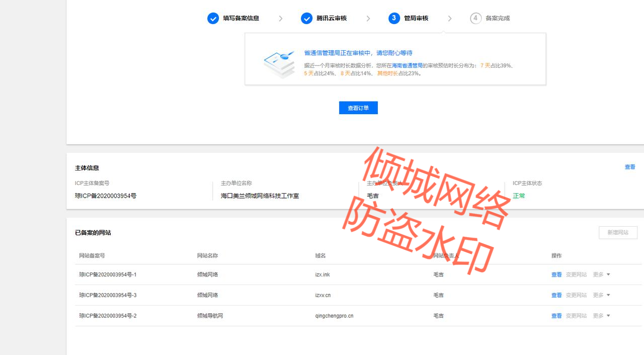View details for izxv.cn website record
The image size is (644, 355).
tap(556, 296)
